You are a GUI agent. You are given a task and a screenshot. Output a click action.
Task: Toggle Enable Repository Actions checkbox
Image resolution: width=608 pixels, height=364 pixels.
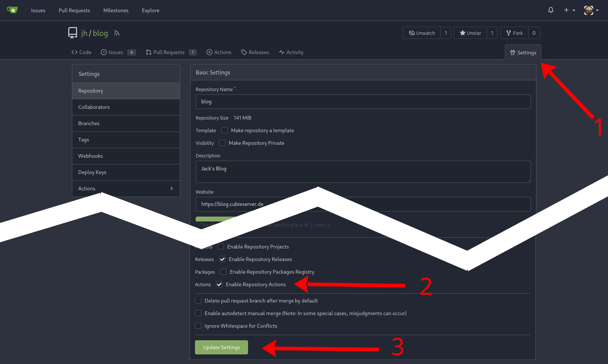219,284
